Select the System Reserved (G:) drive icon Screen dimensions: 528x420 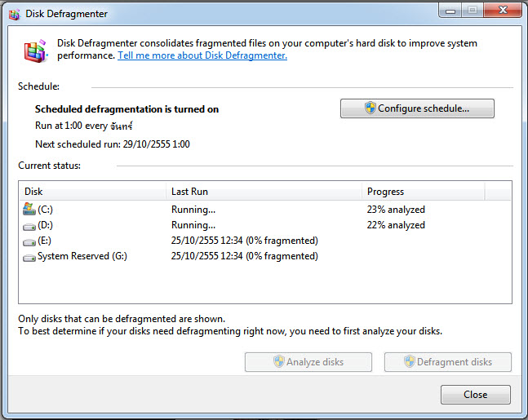click(29, 259)
